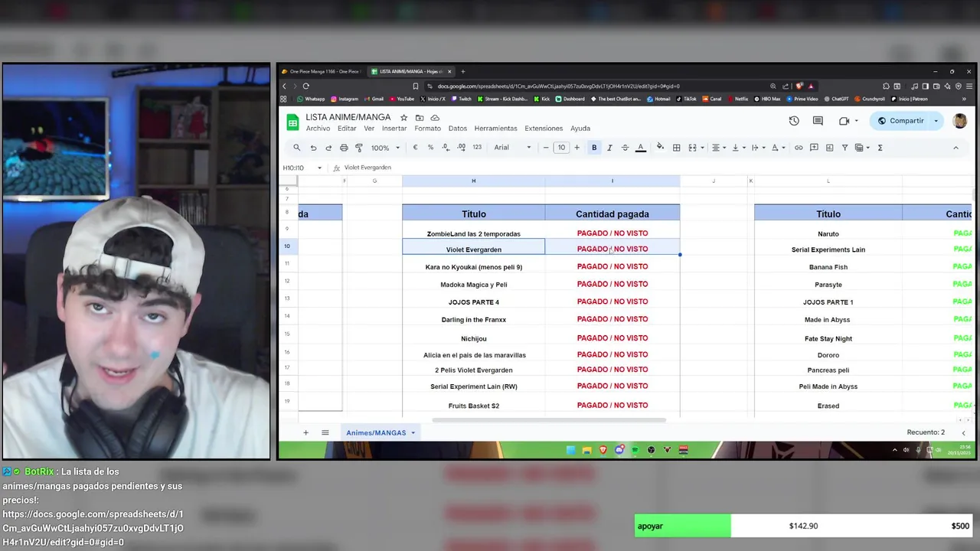
Task: Open the Archivo menu
Action: pyautogui.click(x=318, y=129)
